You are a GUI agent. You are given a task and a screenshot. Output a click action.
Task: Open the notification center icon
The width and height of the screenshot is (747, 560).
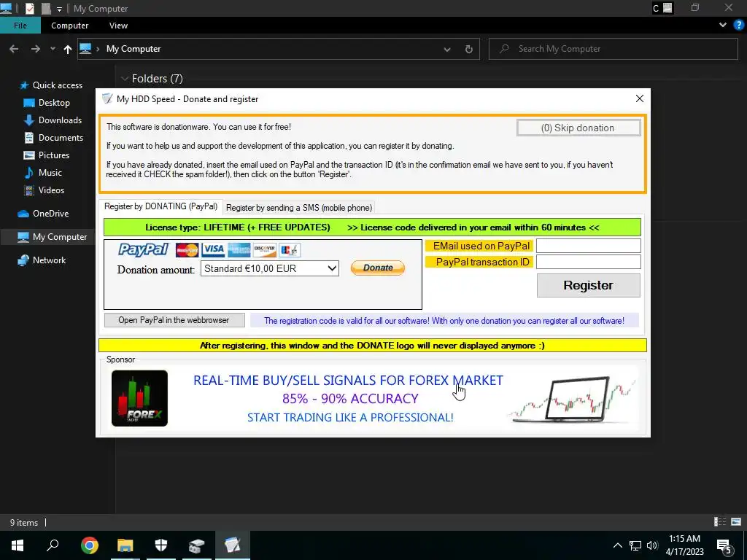coord(724,545)
